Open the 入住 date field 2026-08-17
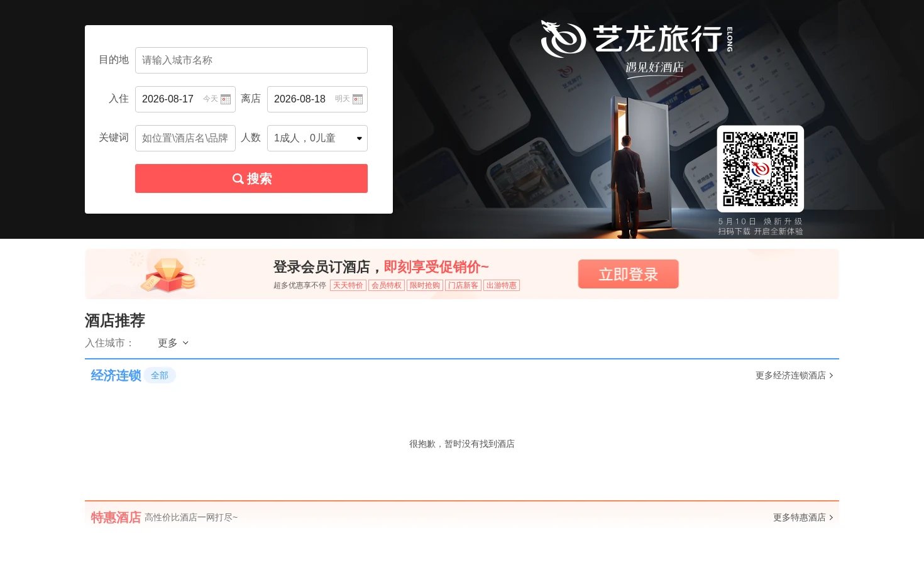Image resolution: width=924 pixels, height=580 pixels. coord(185,99)
